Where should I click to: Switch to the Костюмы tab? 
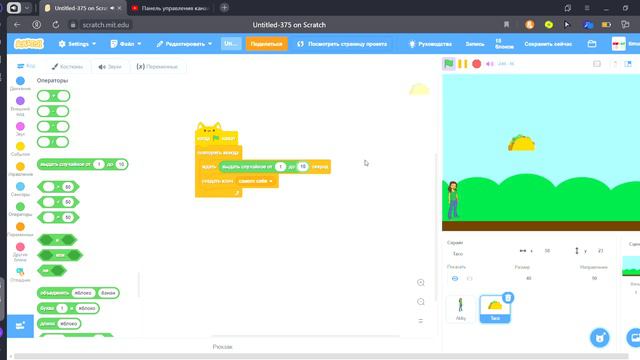(67, 67)
